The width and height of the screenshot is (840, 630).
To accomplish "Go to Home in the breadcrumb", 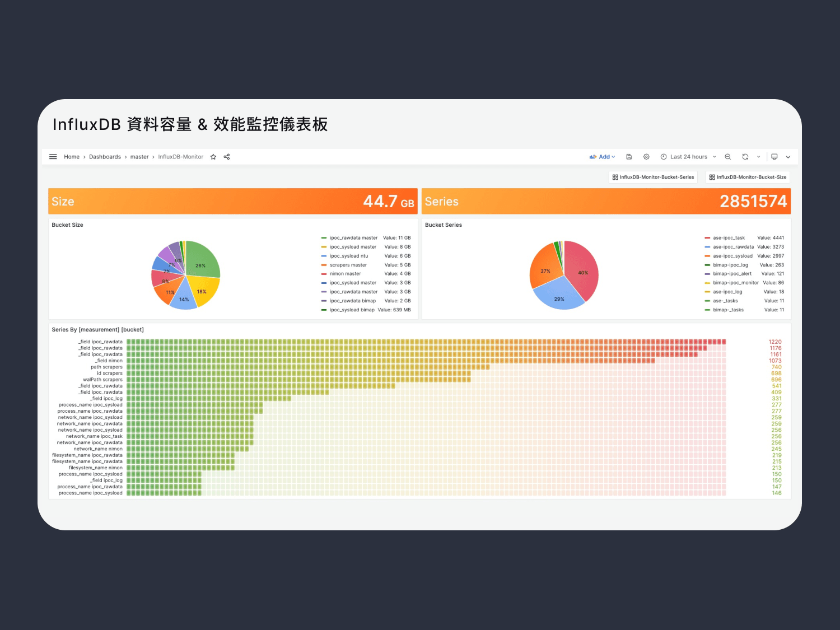I will pos(72,157).
